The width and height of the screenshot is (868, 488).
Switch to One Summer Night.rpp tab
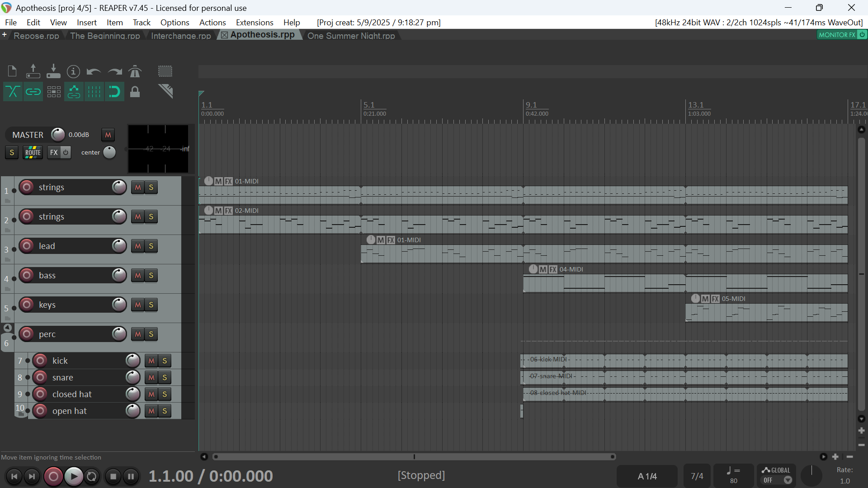(351, 36)
